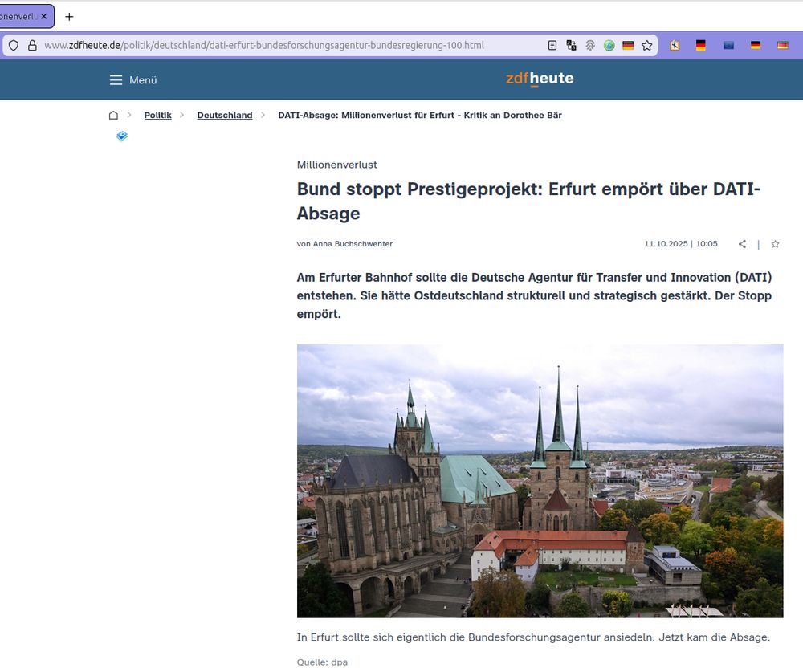Click the home icon in breadcrumb
Image resolution: width=803 pixels, height=672 pixels.
113,115
